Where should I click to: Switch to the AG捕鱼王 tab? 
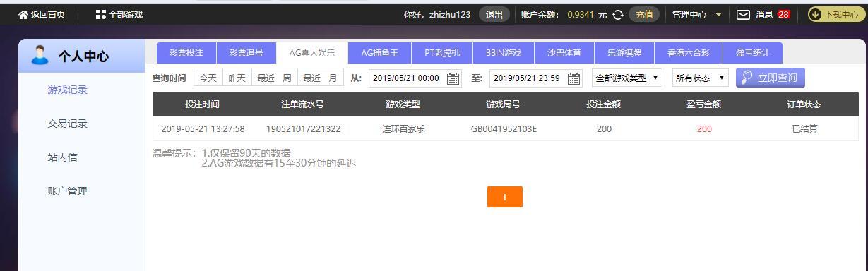(379, 53)
